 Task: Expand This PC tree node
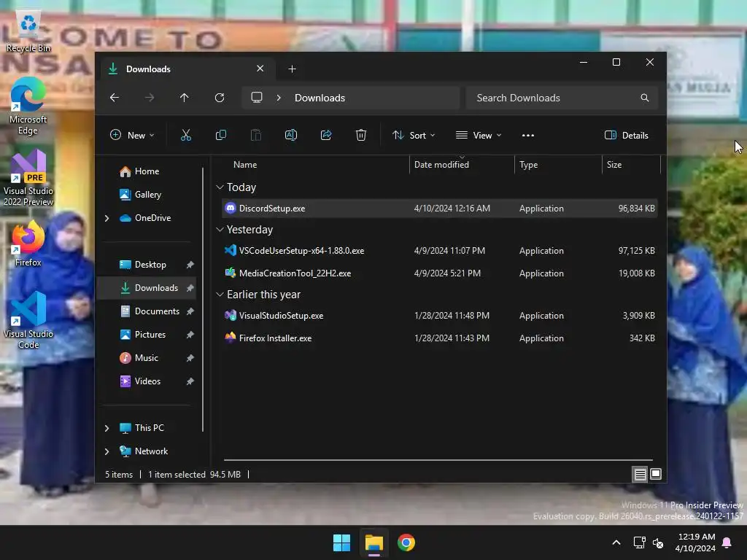107,428
